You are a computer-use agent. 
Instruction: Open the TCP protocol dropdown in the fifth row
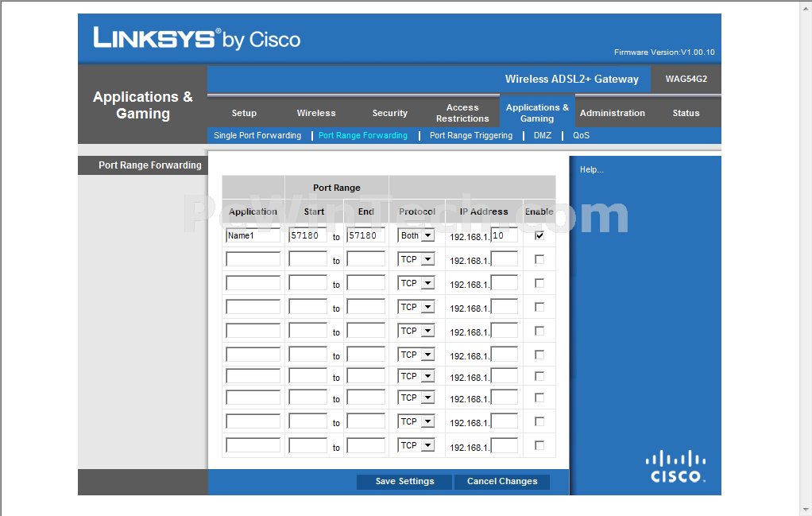coord(416,331)
